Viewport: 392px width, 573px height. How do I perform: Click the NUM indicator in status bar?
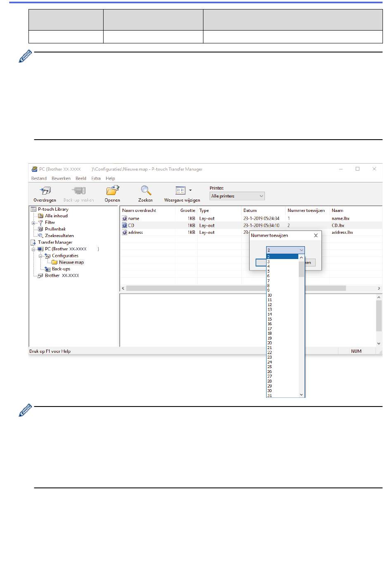[356, 351]
